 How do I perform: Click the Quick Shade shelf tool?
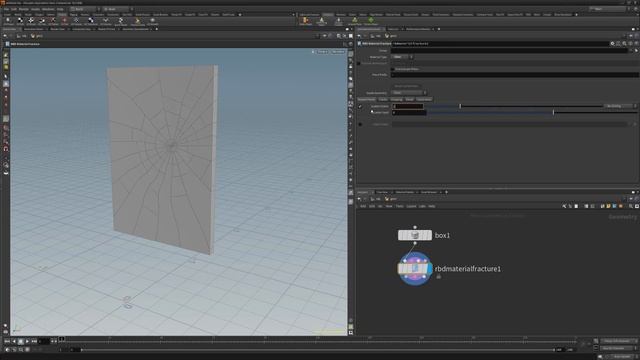click(121, 21)
